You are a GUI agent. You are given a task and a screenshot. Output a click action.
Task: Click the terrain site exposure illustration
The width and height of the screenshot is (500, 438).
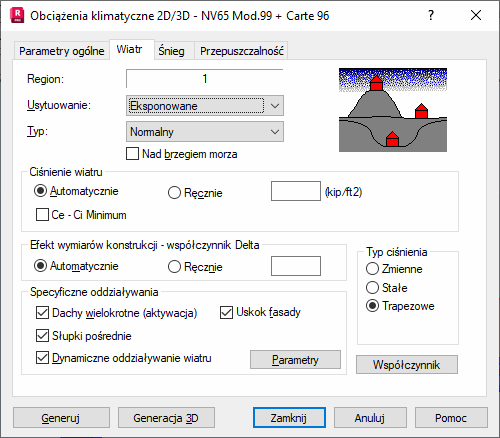(x=393, y=110)
